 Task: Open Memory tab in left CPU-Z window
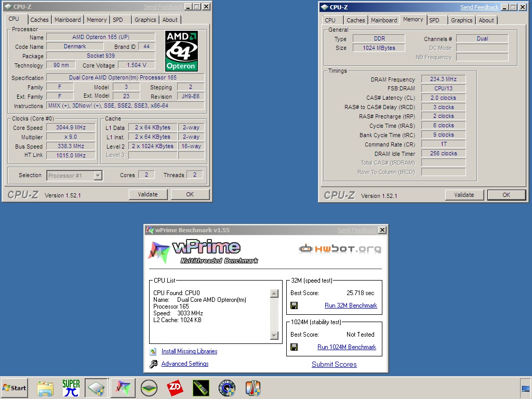[x=97, y=20]
